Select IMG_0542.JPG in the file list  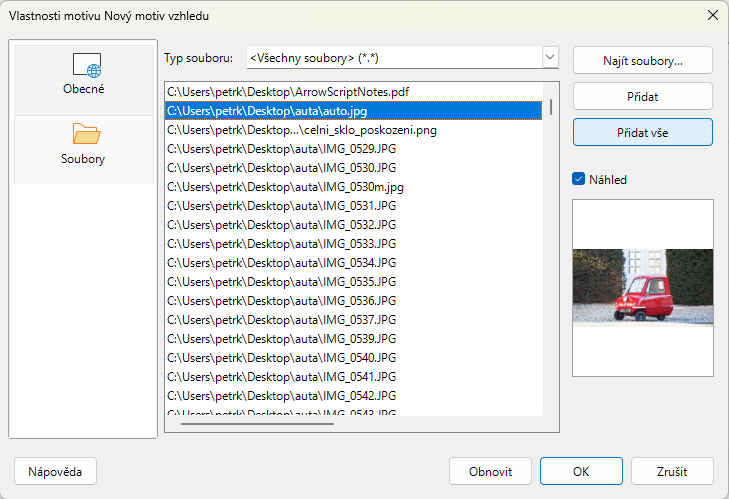click(x=354, y=396)
